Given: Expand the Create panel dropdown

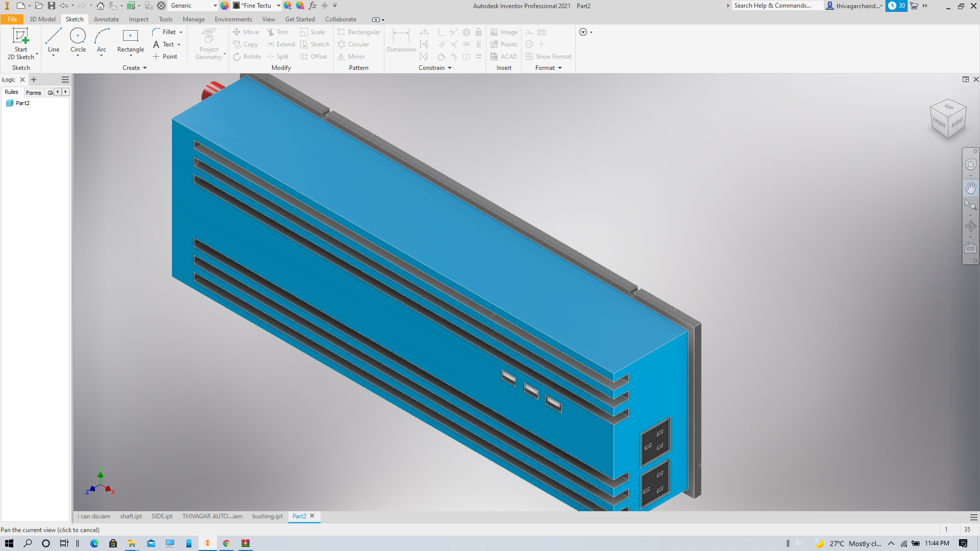Looking at the screenshot, I should point(145,68).
